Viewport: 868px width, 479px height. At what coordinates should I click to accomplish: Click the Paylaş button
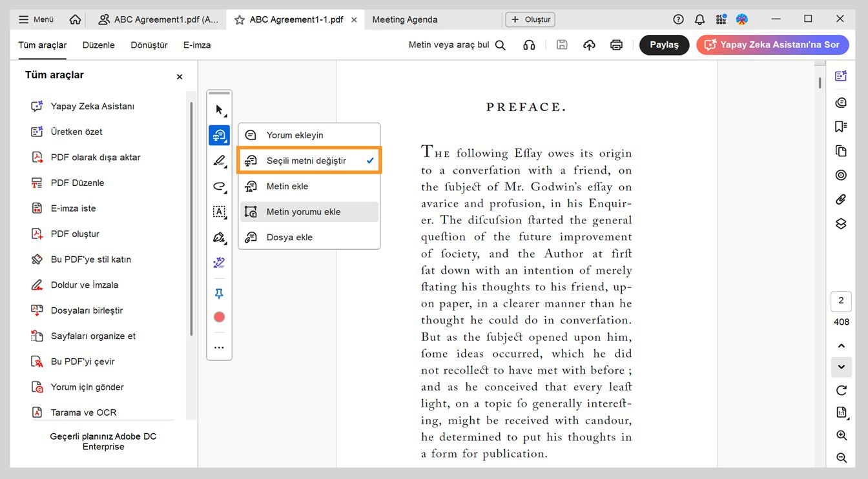(x=665, y=45)
